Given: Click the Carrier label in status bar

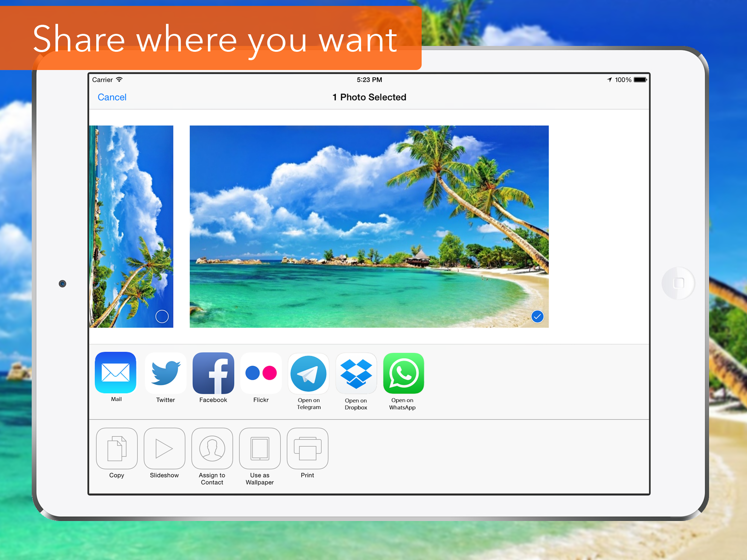Looking at the screenshot, I should point(102,80).
